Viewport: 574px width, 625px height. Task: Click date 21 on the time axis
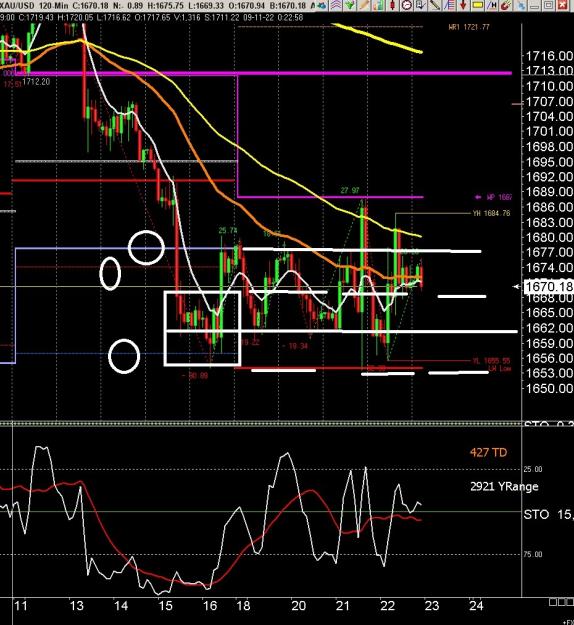[342, 606]
